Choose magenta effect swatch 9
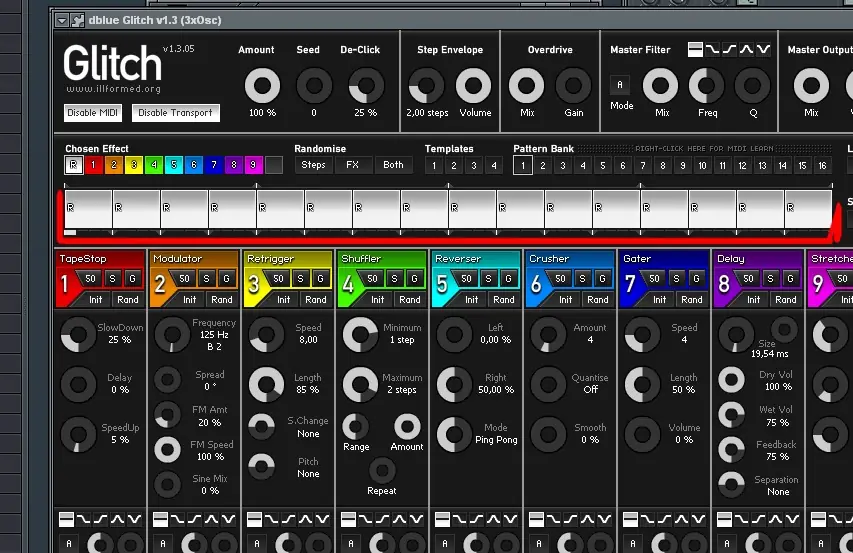Image resolution: width=853 pixels, height=553 pixels. (x=254, y=165)
